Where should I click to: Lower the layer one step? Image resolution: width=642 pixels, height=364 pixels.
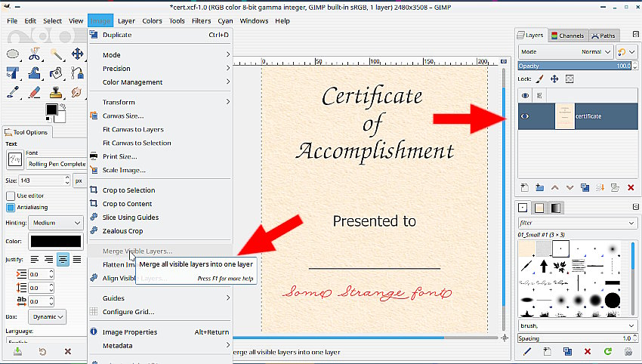point(570,187)
